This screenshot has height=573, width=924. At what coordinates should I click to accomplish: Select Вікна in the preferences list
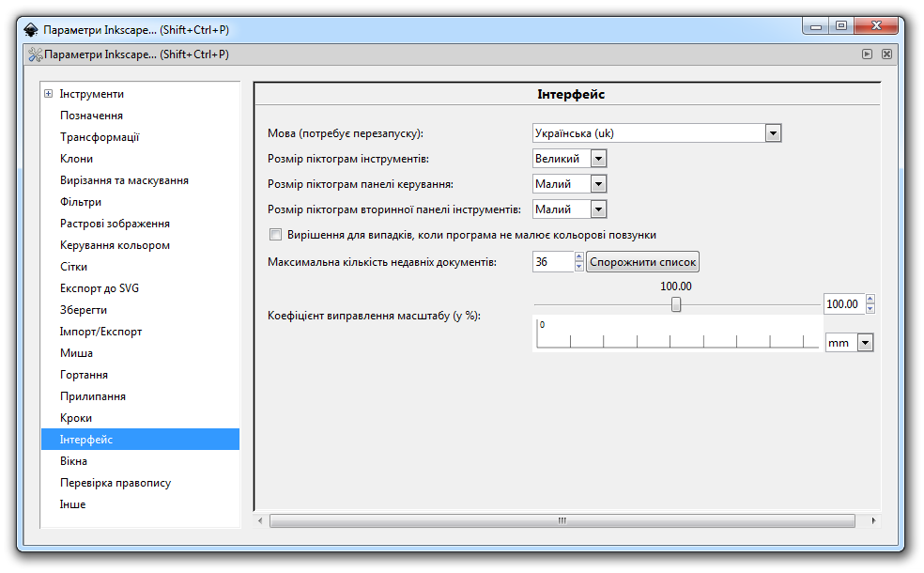click(x=74, y=461)
